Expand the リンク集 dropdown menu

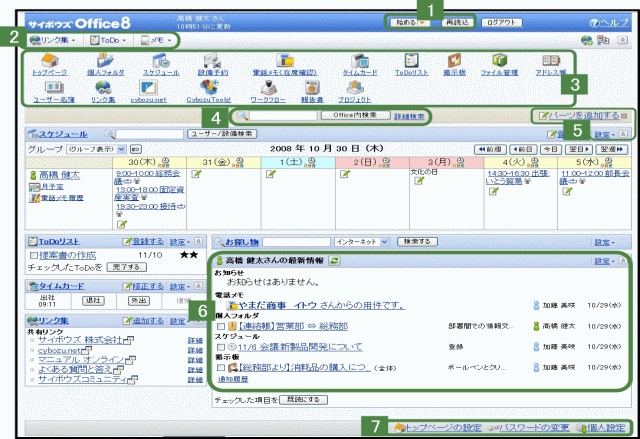click(x=54, y=40)
